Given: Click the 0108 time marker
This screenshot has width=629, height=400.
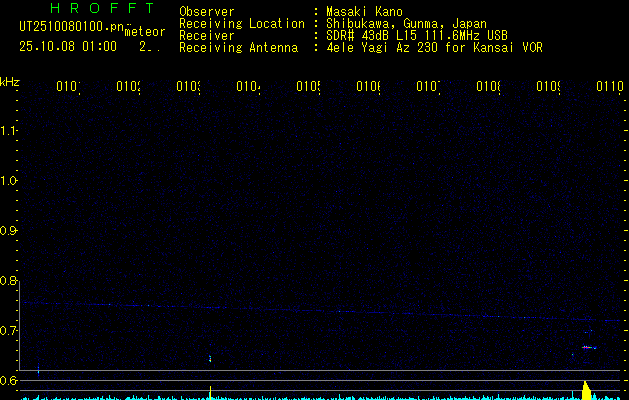Looking at the screenshot, I should pyautogui.click(x=488, y=87).
